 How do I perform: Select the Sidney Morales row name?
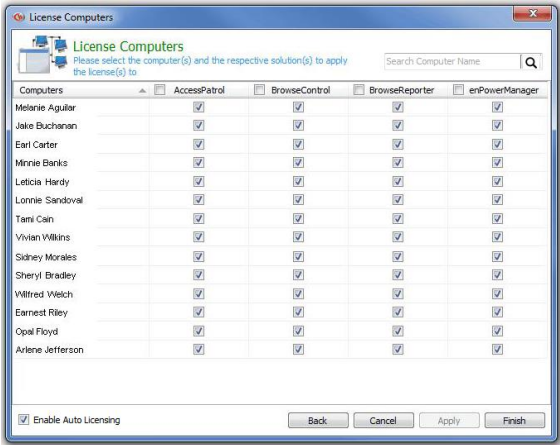pos(46,257)
